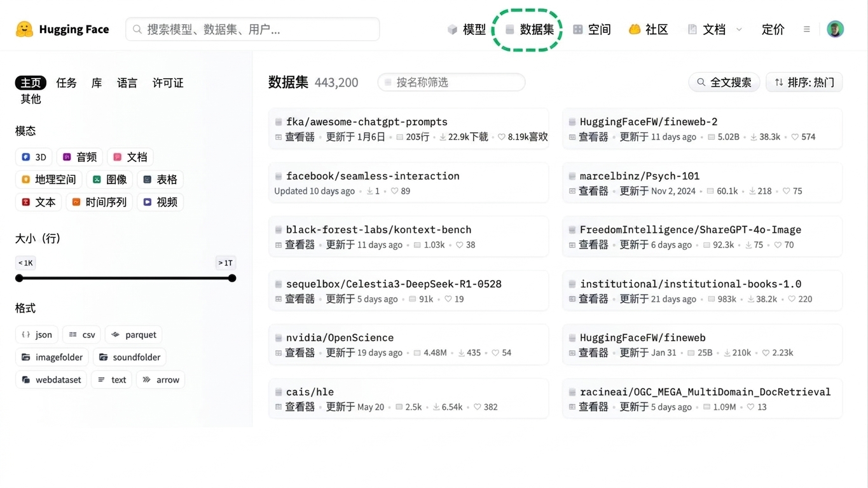This screenshot has width=868, height=488.
Task: Click the download icon beside 22.9k下载
Action: pyautogui.click(x=444, y=137)
